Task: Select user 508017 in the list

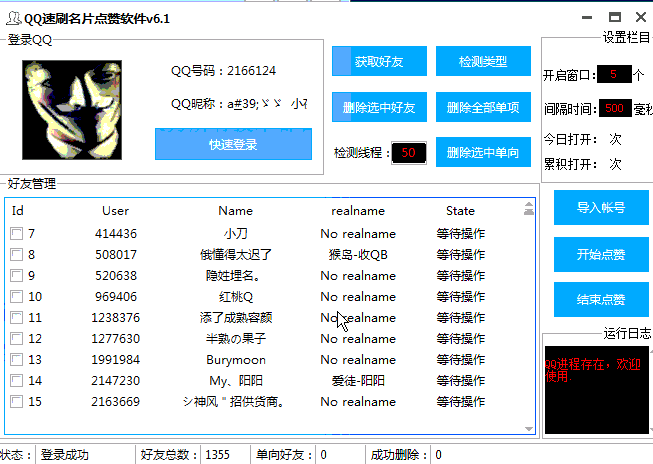Action: click(116, 254)
